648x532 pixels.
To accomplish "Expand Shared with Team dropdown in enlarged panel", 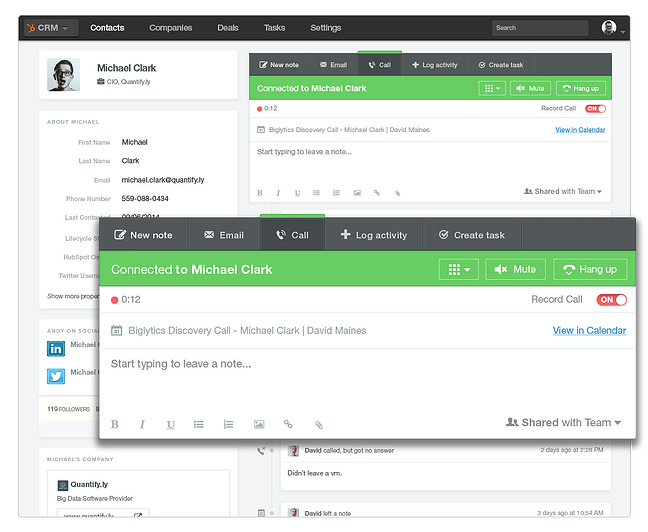I will point(564,423).
